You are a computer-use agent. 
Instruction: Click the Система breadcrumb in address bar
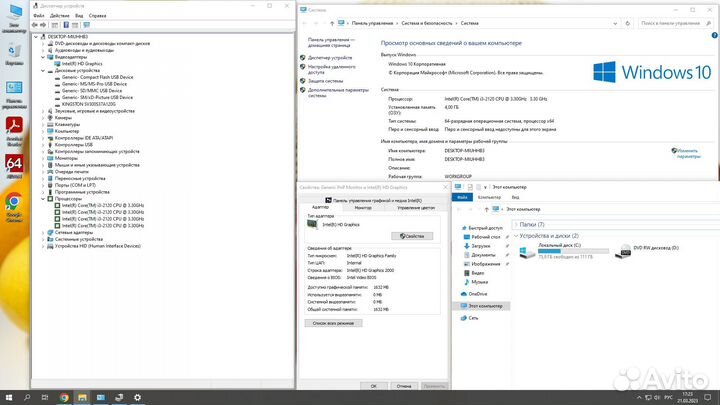[469, 23]
